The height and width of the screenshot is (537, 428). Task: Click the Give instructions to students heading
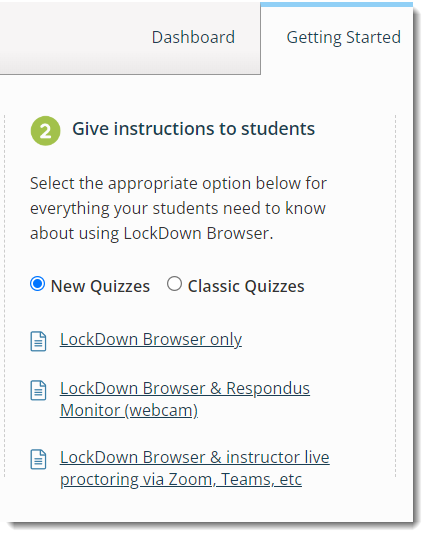tap(193, 129)
